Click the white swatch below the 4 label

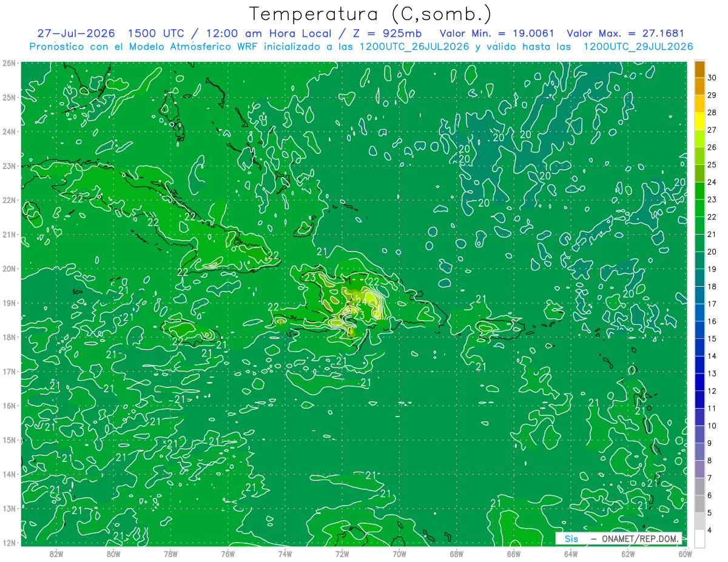click(699, 540)
